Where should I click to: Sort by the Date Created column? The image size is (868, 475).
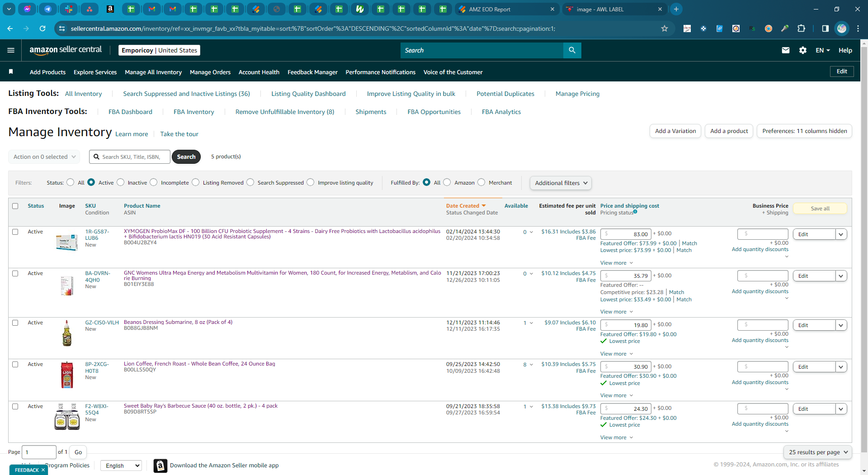click(x=466, y=206)
